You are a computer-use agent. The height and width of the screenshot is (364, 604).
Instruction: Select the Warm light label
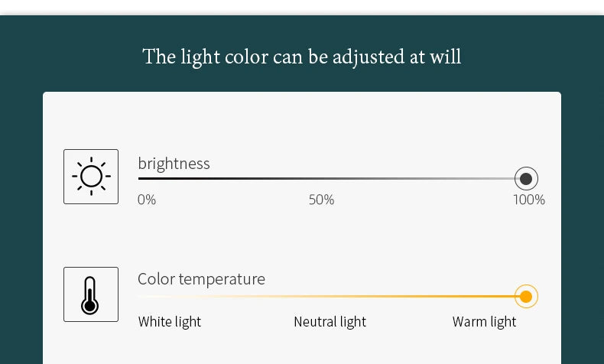(484, 322)
